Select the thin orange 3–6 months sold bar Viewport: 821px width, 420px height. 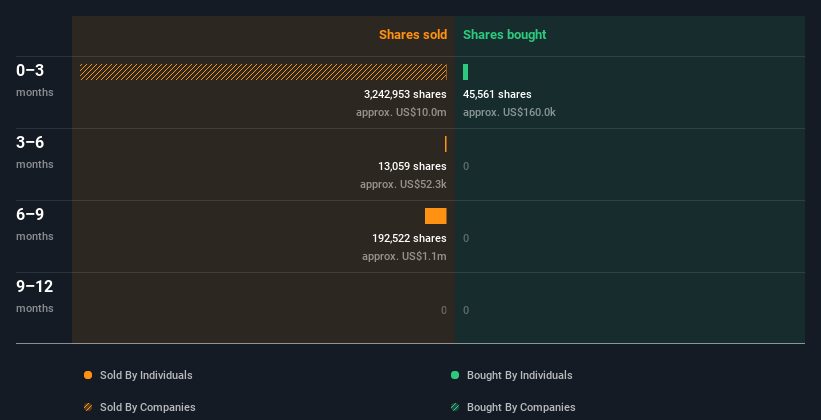pyautogui.click(x=446, y=144)
